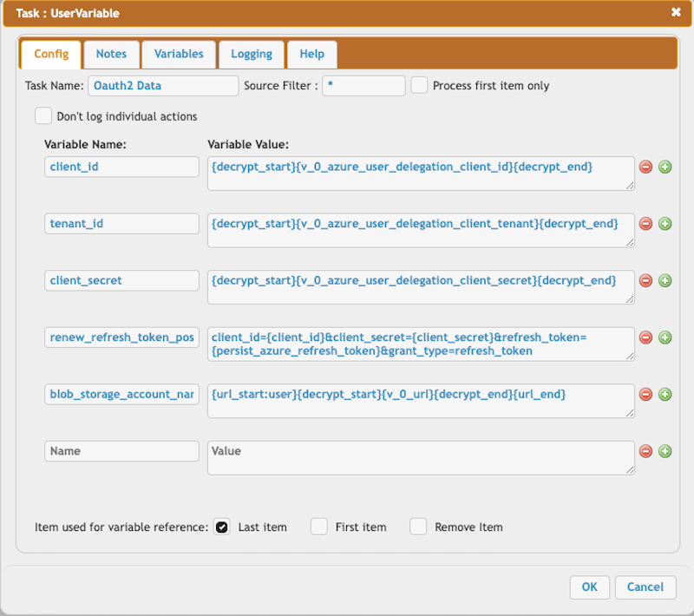Uncheck the Last item option
Screen dimensions: 694x616
(222, 527)
